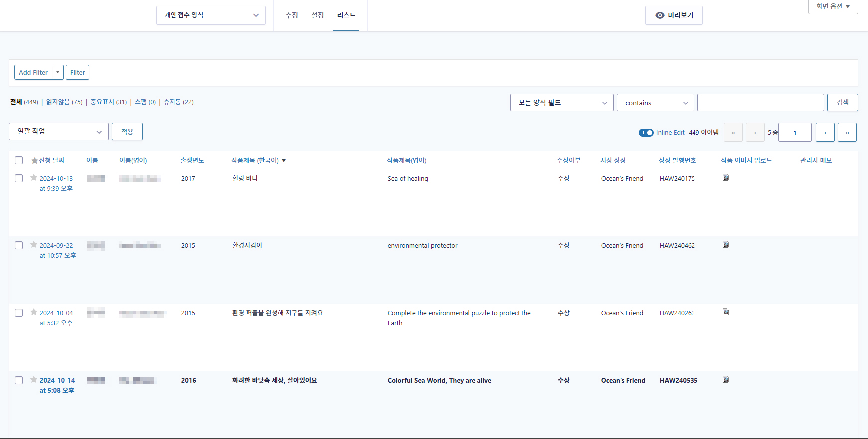Select checkbox for 힐링 바다 entry
This screenshot has width=868, height=439.
[x=19, y=178]
